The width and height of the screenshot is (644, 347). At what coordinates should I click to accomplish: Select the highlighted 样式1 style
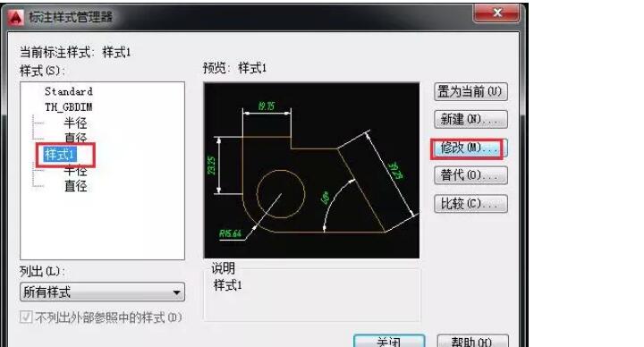coord(60,155)
